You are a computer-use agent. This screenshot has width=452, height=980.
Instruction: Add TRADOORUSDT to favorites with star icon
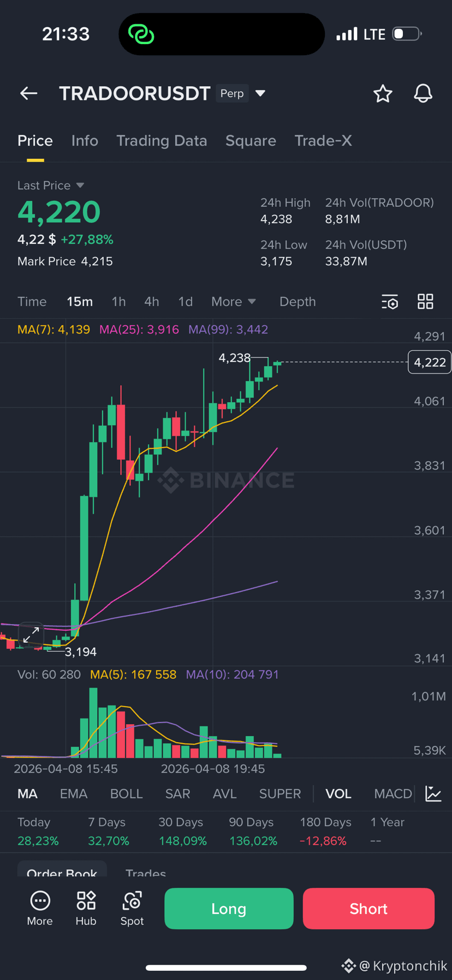383,94
